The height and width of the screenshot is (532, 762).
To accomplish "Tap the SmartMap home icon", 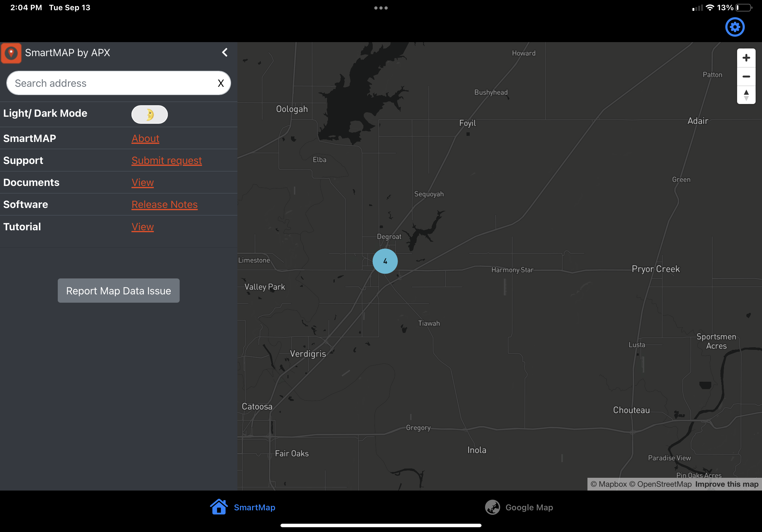I will [x=219, y=507].
